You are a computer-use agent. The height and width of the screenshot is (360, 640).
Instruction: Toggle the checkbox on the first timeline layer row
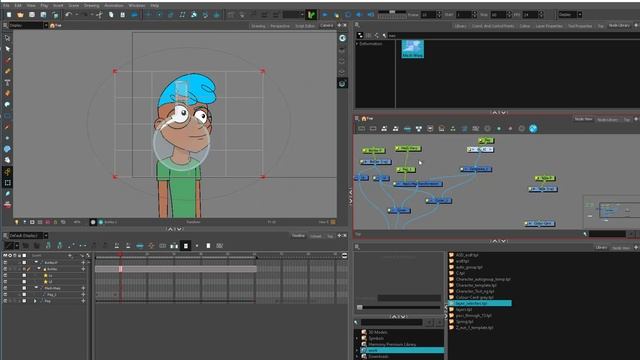tap(24, 262)
